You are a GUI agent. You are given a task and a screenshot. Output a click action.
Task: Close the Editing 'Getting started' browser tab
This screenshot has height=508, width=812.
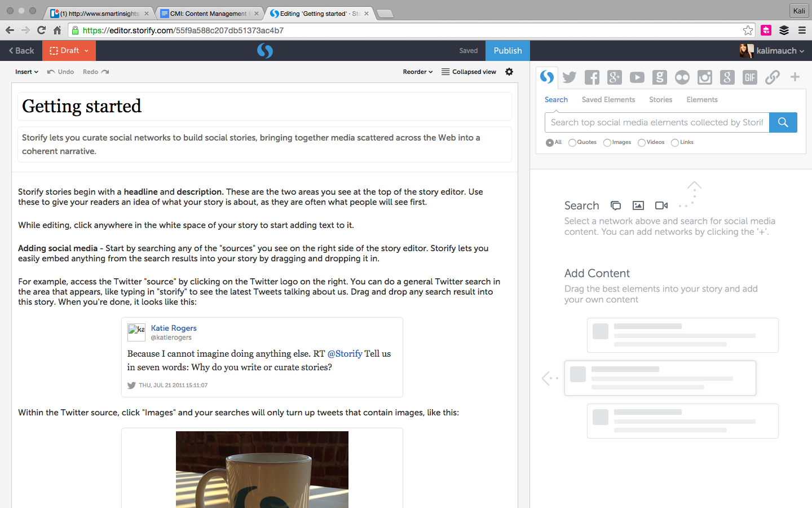click(367, 14)
